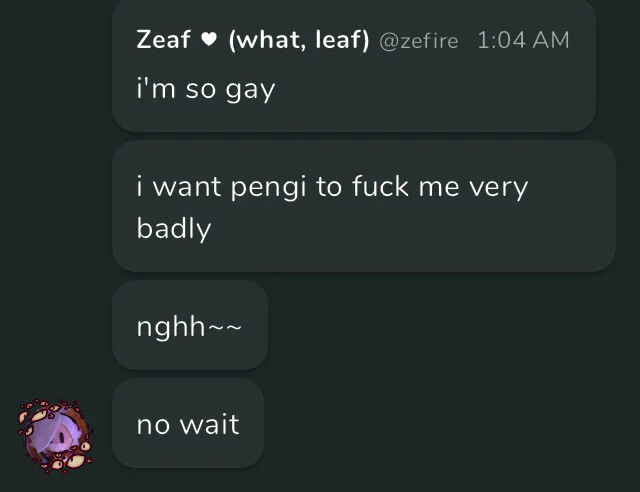Select the "no wait" message bubble
Image resolution: width=640 pixels, height=492 pixels.
coord(188,423)
